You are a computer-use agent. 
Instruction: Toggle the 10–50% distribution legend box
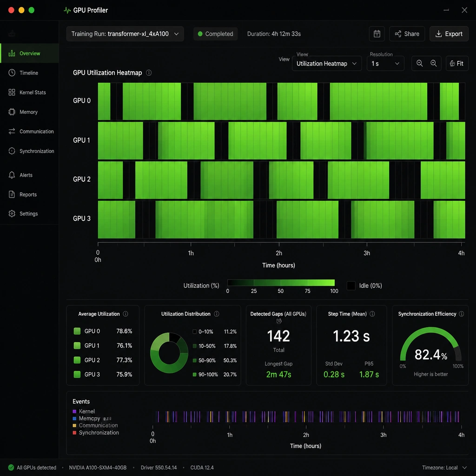tap(195, 346)
